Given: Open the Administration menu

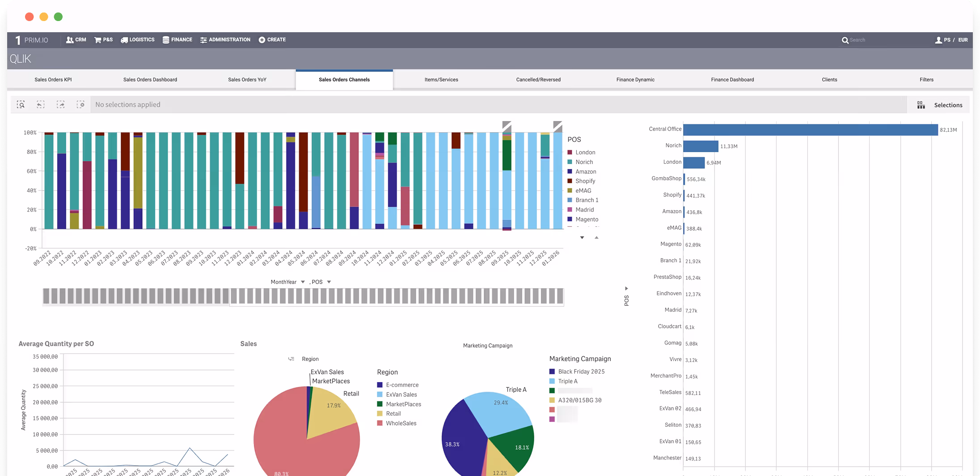Looking at the screenshot, I should pyautogui.click(x=225, y=40).
